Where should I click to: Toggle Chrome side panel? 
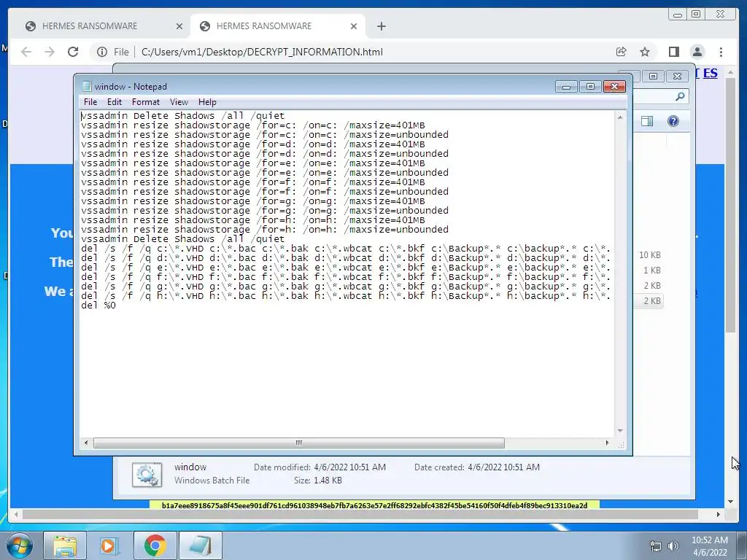point(673,52)
